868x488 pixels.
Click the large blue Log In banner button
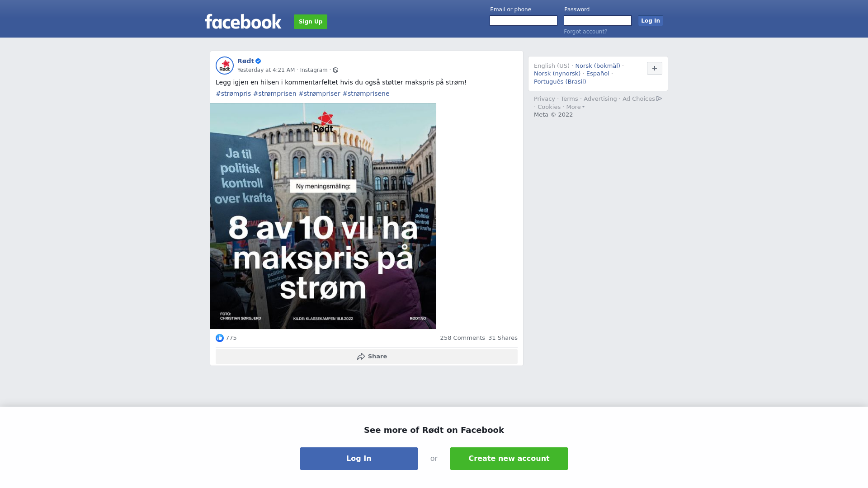[x=359, y=459]
